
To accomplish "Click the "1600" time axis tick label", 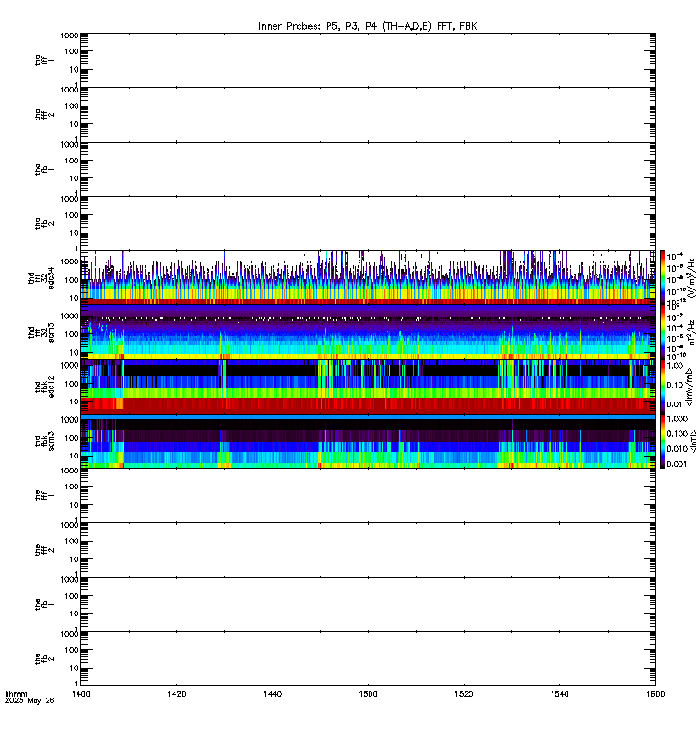I will pyautogui.click(x=655, y=694).
